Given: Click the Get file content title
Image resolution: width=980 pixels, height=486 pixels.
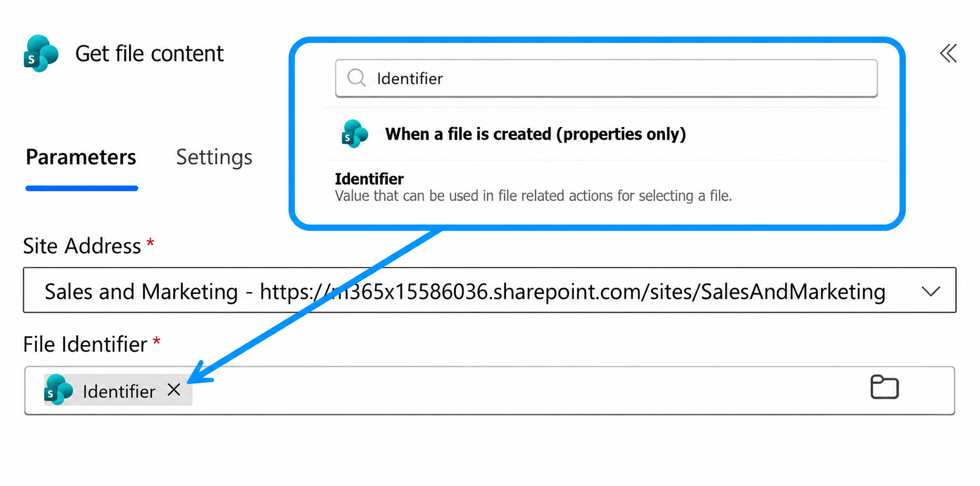Looking at the screenshot, I should [x=150, y=53].
